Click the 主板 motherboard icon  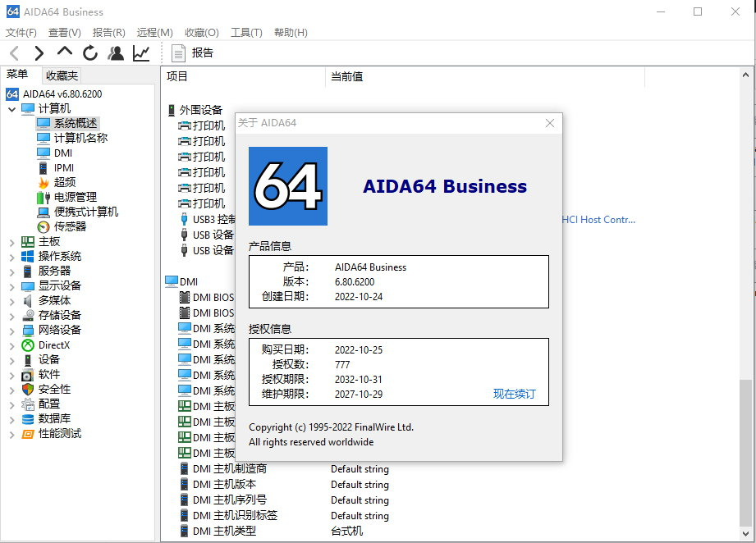click(x=28, y=242)
